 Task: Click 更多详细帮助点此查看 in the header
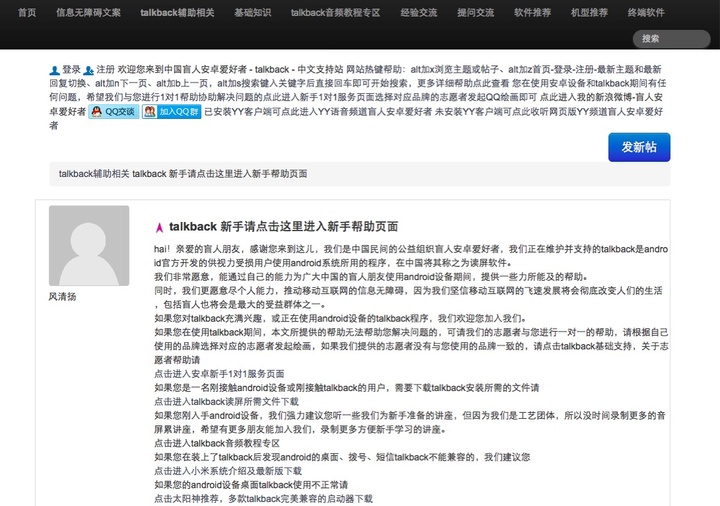463,83
